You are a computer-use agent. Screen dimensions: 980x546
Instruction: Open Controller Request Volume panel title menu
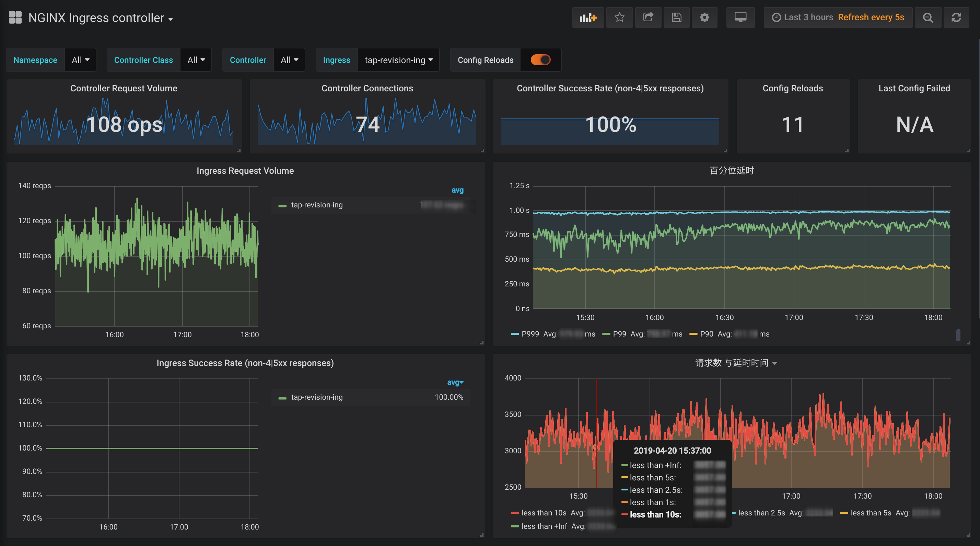click(124, 88)
